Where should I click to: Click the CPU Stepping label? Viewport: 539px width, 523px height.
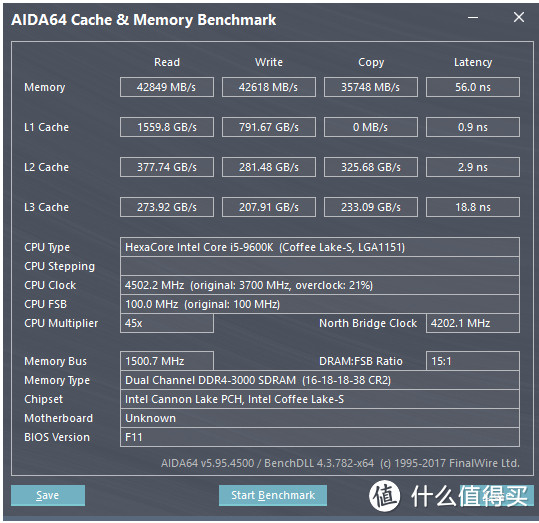pos(59,266)
